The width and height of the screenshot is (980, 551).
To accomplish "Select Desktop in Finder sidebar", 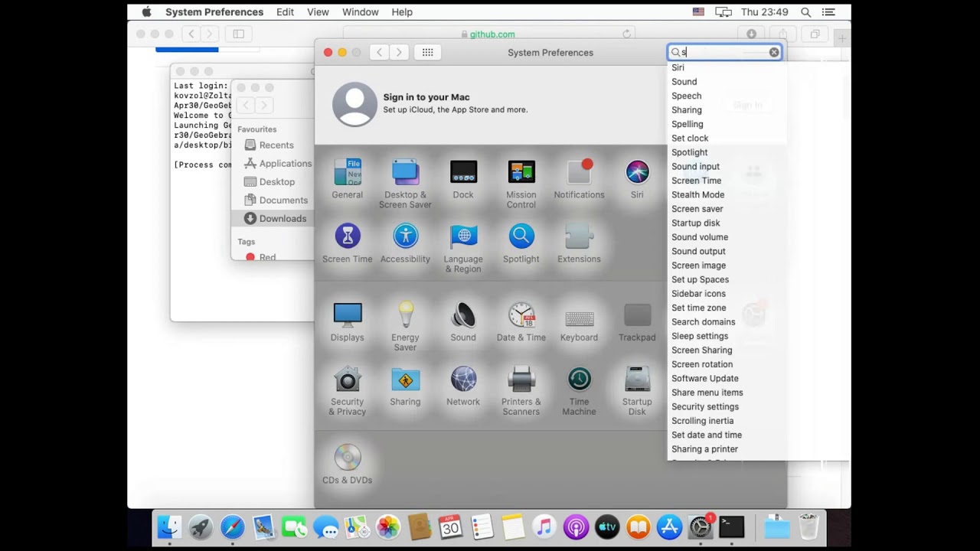I will coord(269,182).
